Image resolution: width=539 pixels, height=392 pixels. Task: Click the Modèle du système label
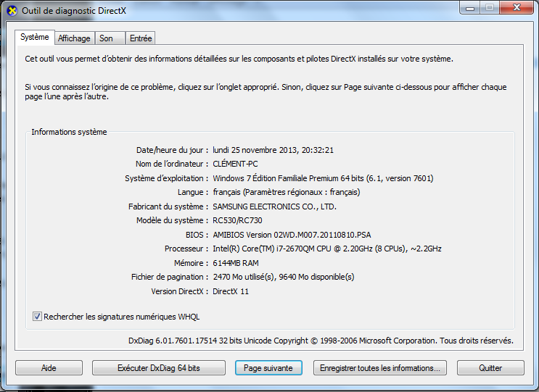click(172, 220)
